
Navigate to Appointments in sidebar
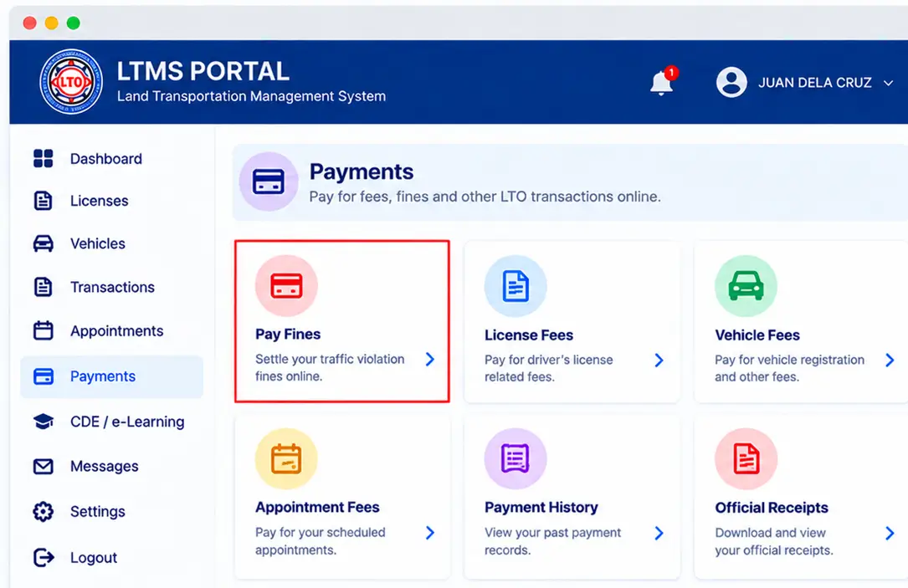click(116, 331)
